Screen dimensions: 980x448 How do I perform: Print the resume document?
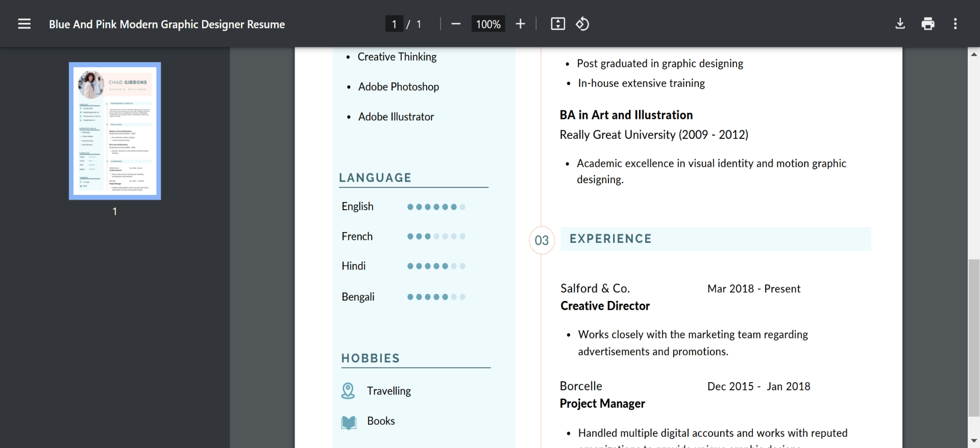(927, 24)
